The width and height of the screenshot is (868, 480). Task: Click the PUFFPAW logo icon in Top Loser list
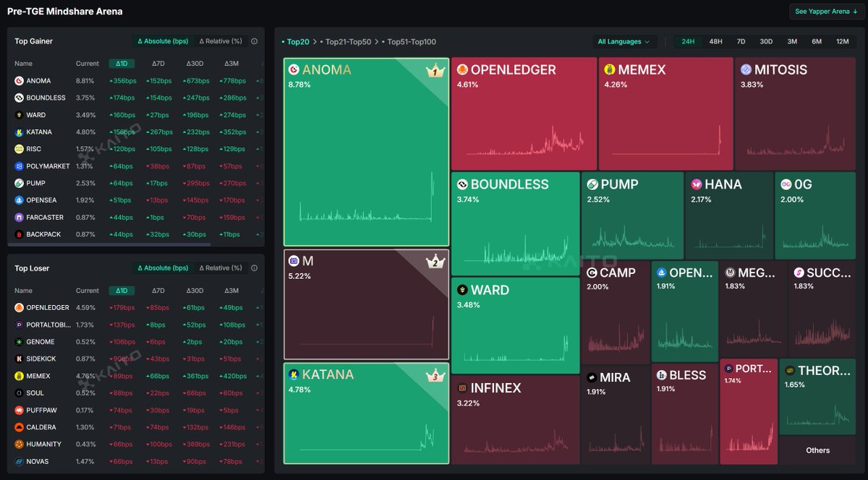pos(19,410)
